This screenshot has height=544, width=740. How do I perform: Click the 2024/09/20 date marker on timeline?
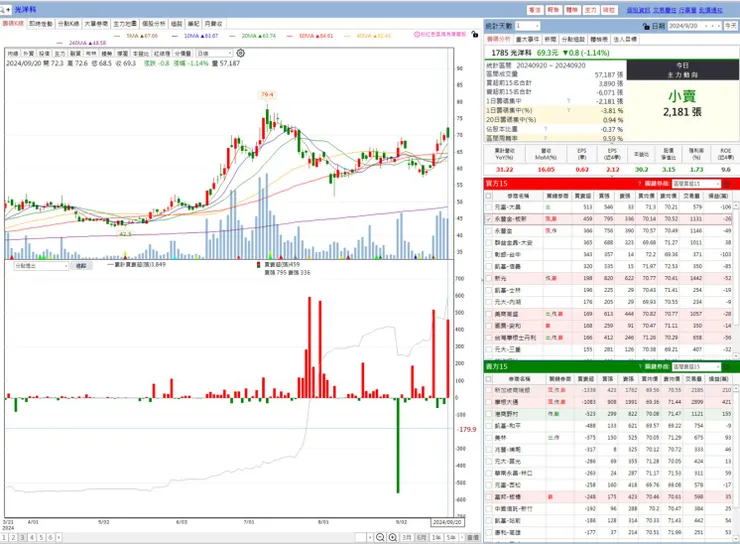point(447,522)
